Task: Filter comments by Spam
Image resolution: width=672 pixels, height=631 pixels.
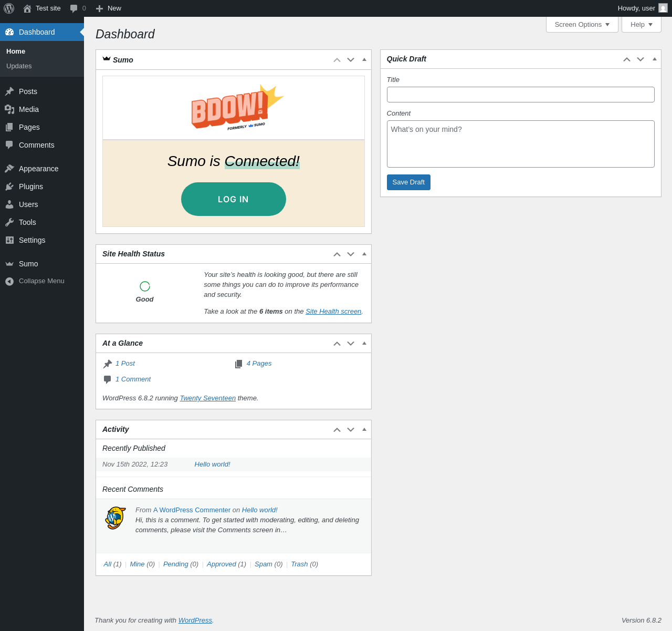Action: (x=264, y=564)
